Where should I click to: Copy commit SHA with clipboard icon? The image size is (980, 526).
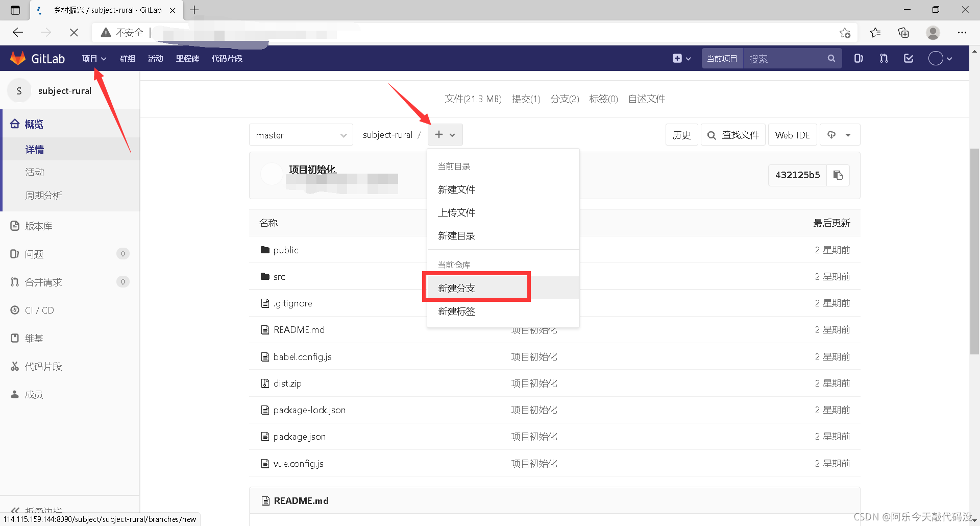coord(838,175)
